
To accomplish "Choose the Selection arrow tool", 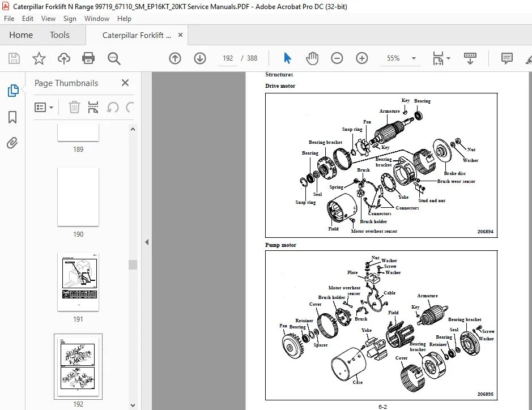I will (287, 58).
